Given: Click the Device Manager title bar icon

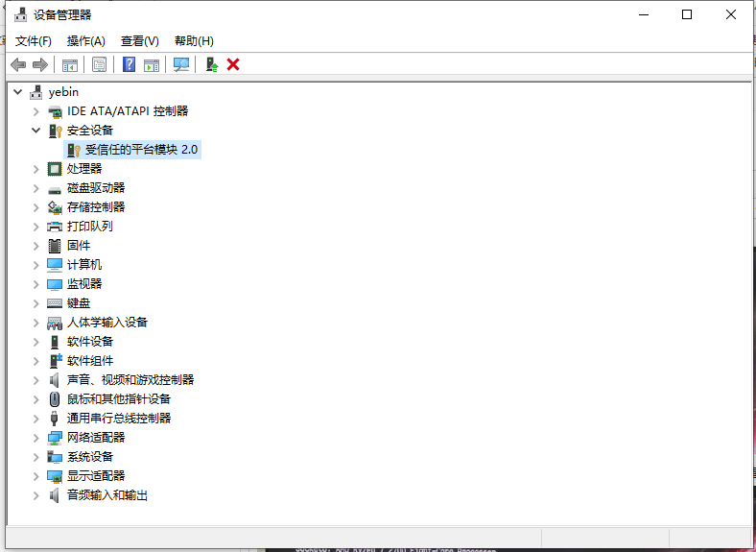Looking at the screenshot, I should click(20, 15).
